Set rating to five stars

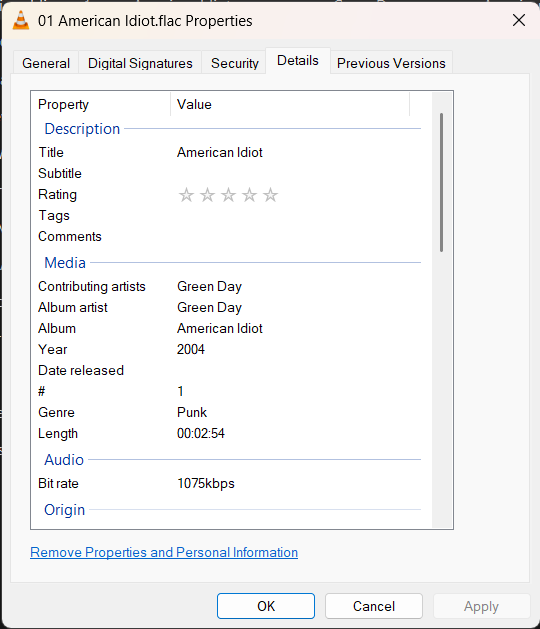270,195
